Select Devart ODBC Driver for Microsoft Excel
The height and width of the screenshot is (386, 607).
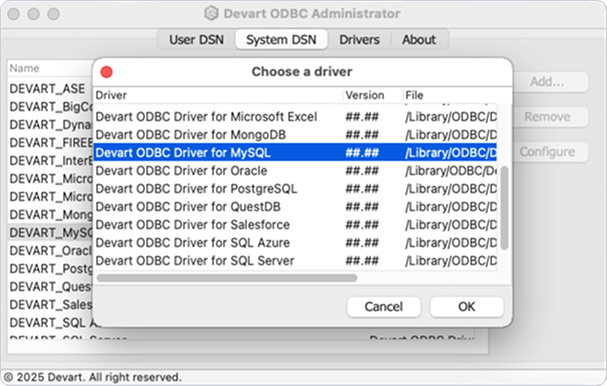(295, 117)
